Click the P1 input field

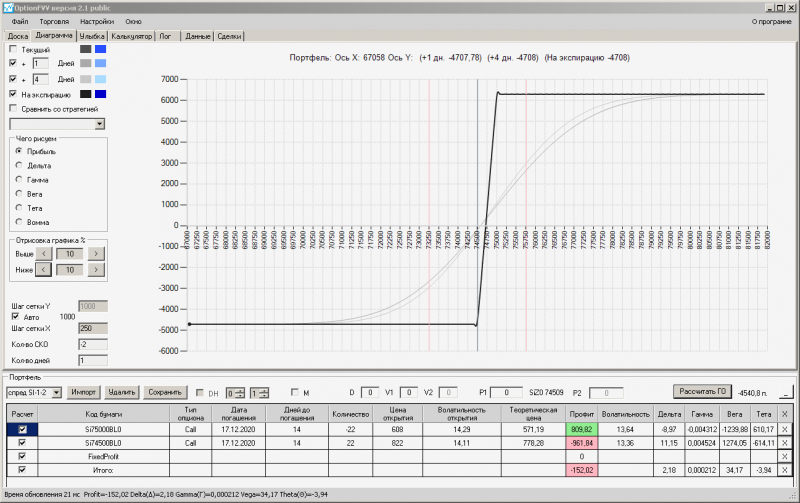(506, 392)
